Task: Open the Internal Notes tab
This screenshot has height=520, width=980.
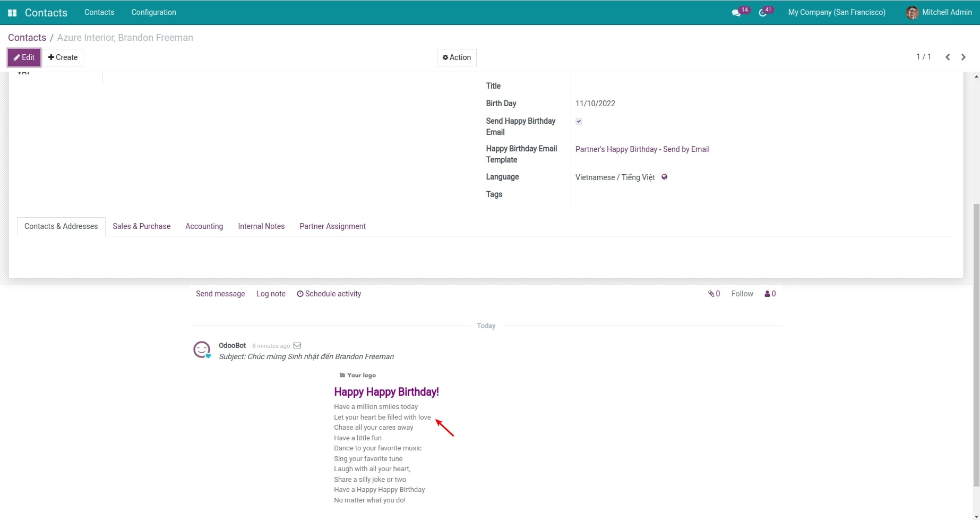Action: coord(261,226)
